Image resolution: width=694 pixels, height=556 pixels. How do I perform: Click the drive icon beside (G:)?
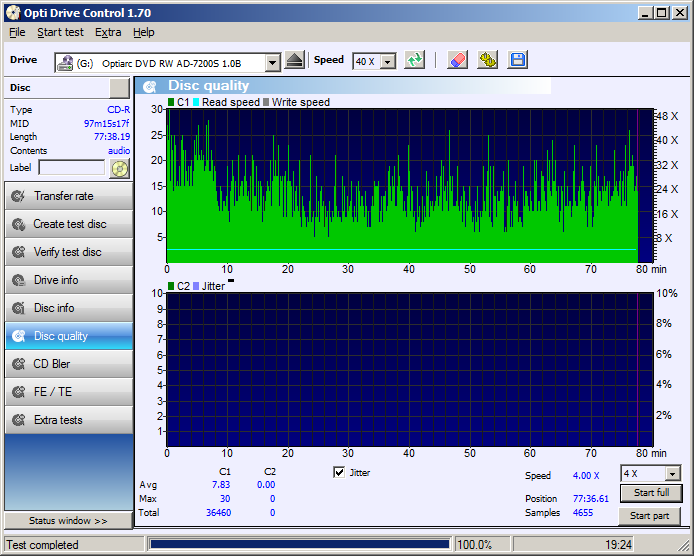point(65,63)
